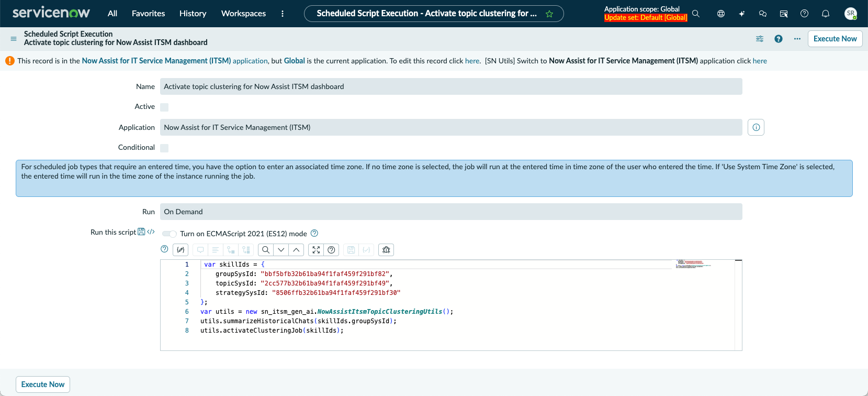Click the form help question icon

point(779,39)
